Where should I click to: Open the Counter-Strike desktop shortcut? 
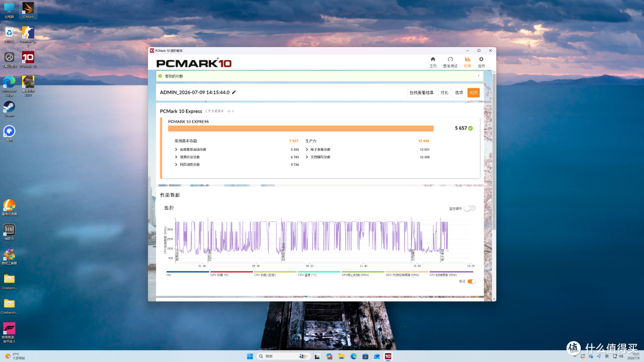point(28,36)
